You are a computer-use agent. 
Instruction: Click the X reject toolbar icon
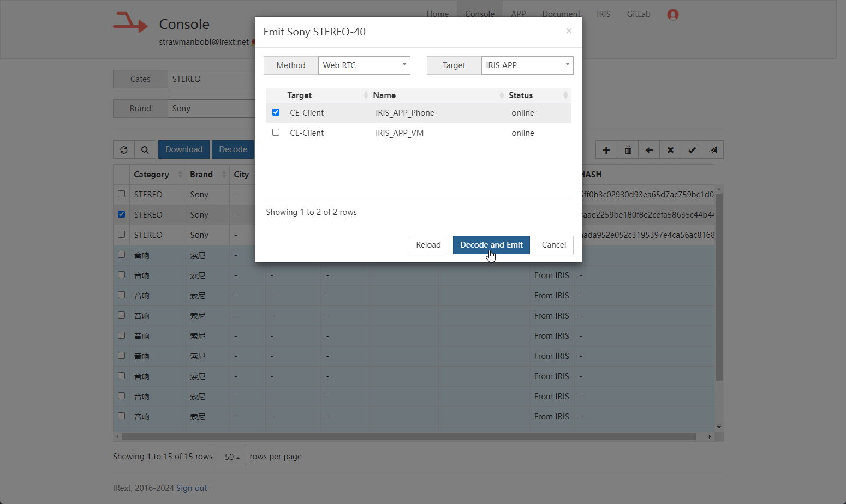(670, 150)
